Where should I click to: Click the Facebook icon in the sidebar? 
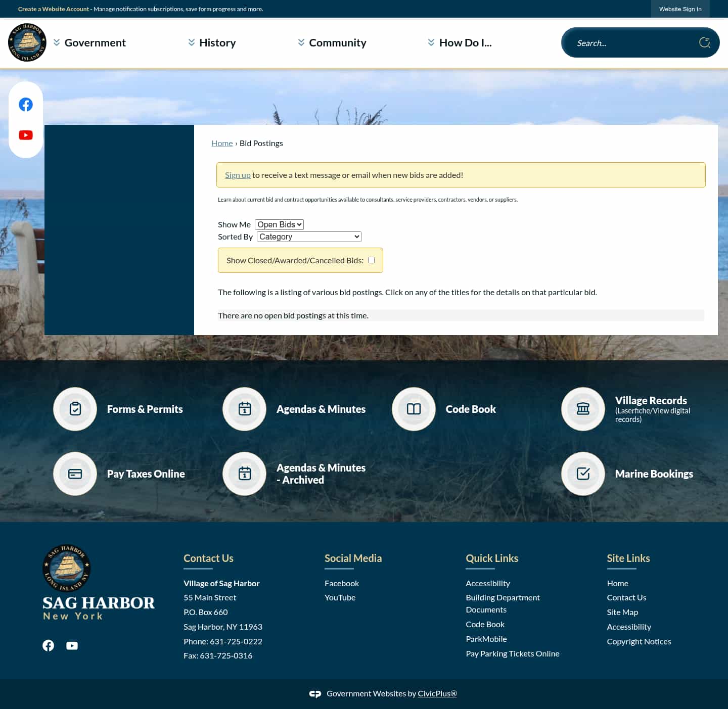point(26,105)
